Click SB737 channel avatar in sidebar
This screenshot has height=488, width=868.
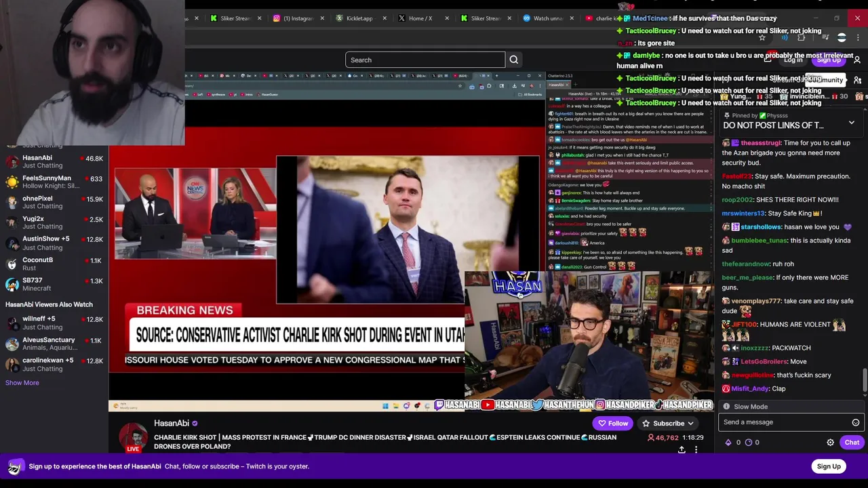point(12,284)
